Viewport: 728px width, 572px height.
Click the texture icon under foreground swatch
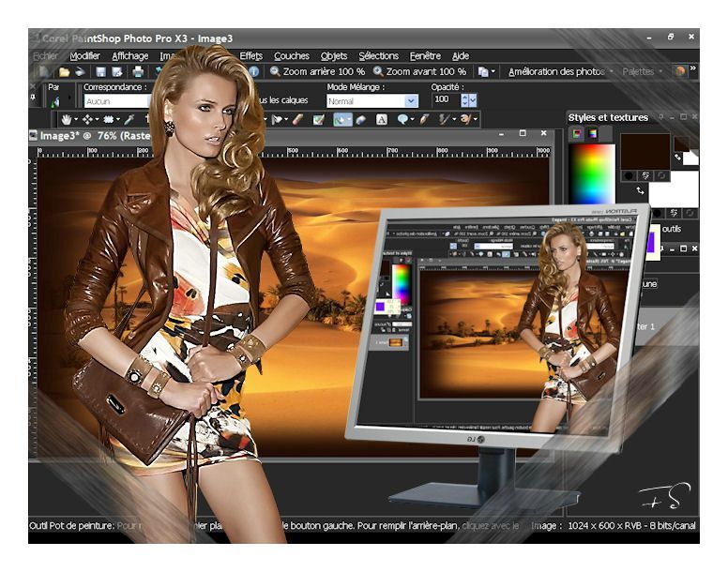[645, 175]
